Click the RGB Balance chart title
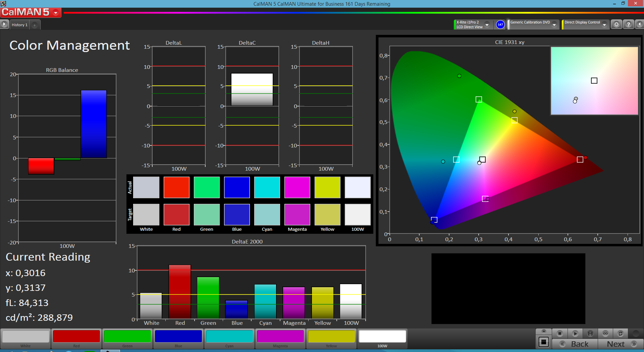Viewport: 644px width, 352px height. click(62, 70)
